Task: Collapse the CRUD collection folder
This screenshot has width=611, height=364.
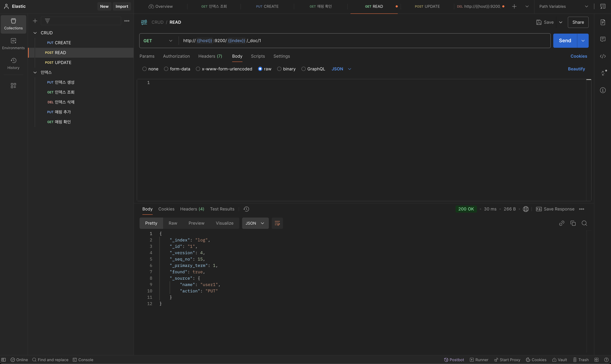Action: tap(35, 33)
